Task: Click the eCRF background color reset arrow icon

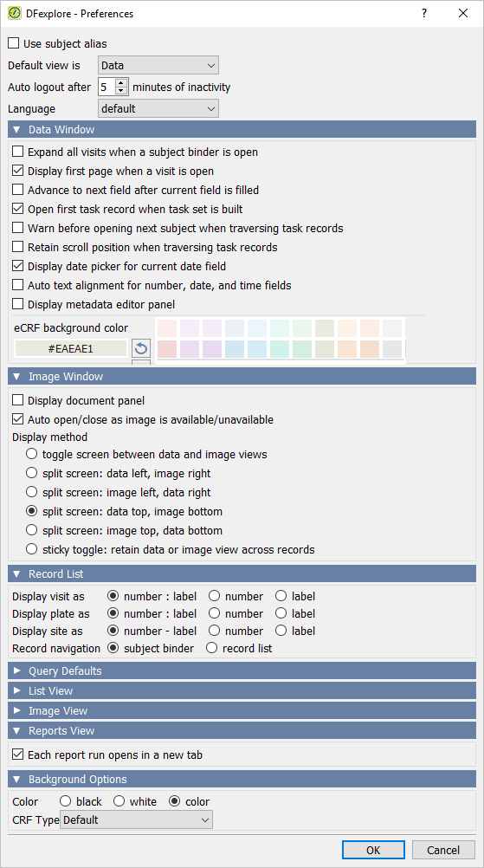Action: (142, 349)
